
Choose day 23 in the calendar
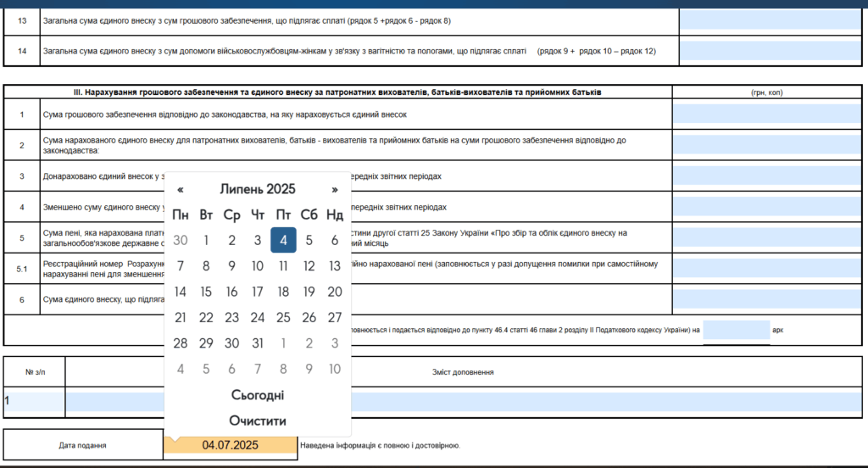pos(232,317)
